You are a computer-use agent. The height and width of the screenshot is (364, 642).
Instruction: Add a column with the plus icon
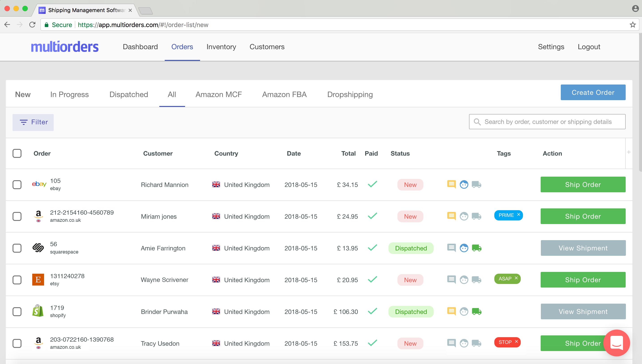click(629, 152)
